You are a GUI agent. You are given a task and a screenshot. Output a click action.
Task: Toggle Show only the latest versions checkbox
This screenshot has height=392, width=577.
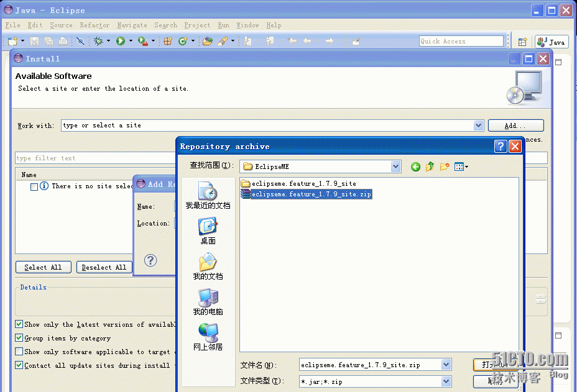[x=19, y=324]
